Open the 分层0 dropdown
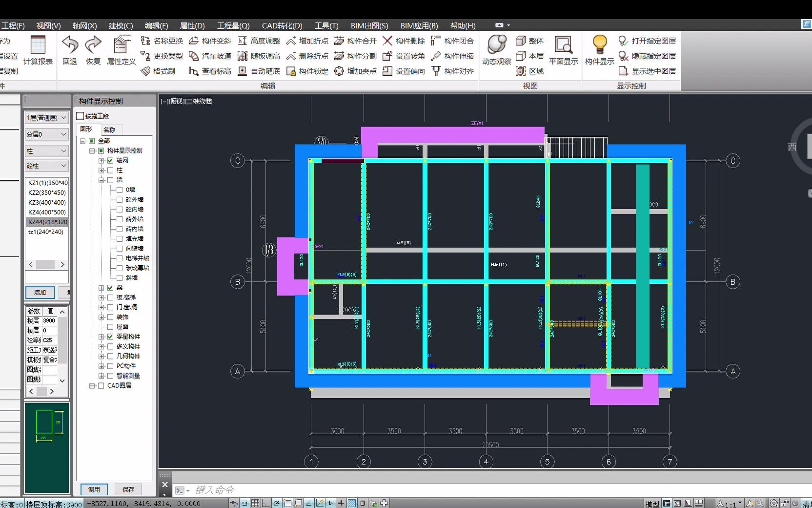Image resolution: width=812 pixels, height=508 pixels. pyautogui.click(x=47, y=134)
